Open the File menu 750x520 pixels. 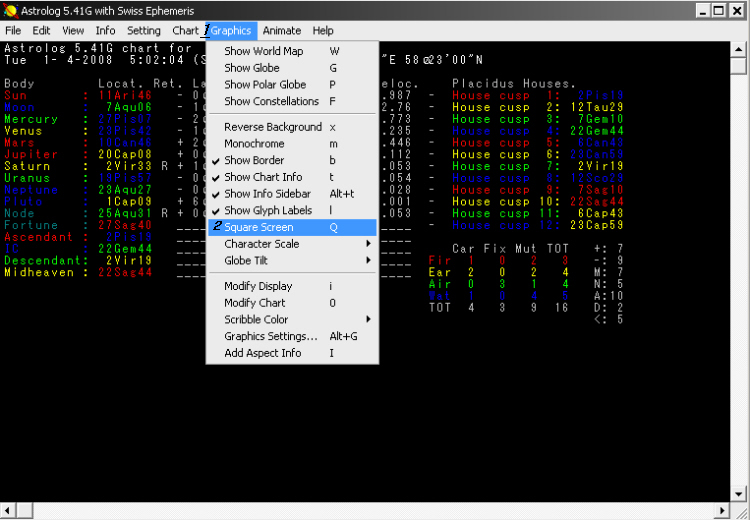coord(13,31)
